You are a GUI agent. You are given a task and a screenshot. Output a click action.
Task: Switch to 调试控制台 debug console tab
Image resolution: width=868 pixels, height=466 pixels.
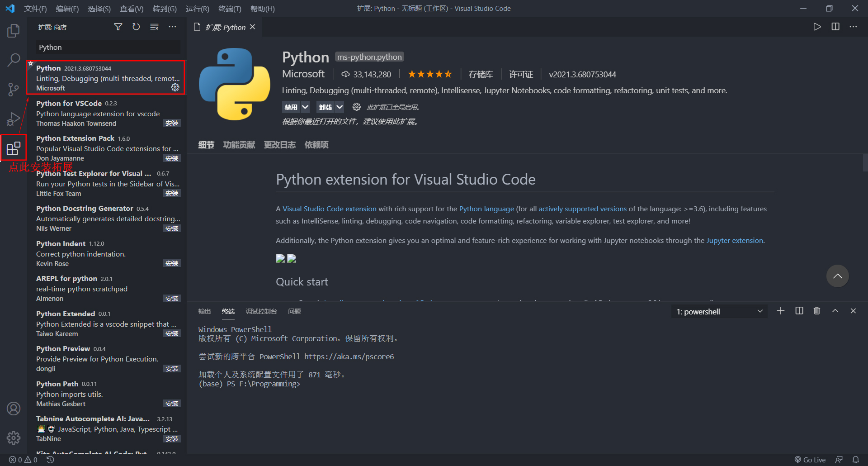click(x=261, y=311)
